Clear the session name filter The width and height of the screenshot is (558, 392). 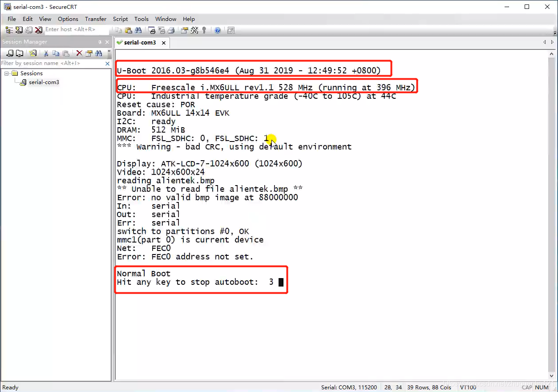click(107, 64)
